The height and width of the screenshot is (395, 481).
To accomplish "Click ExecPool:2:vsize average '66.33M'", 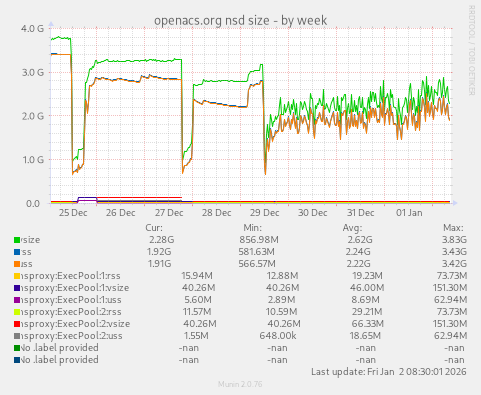I will tap(368, 324).
